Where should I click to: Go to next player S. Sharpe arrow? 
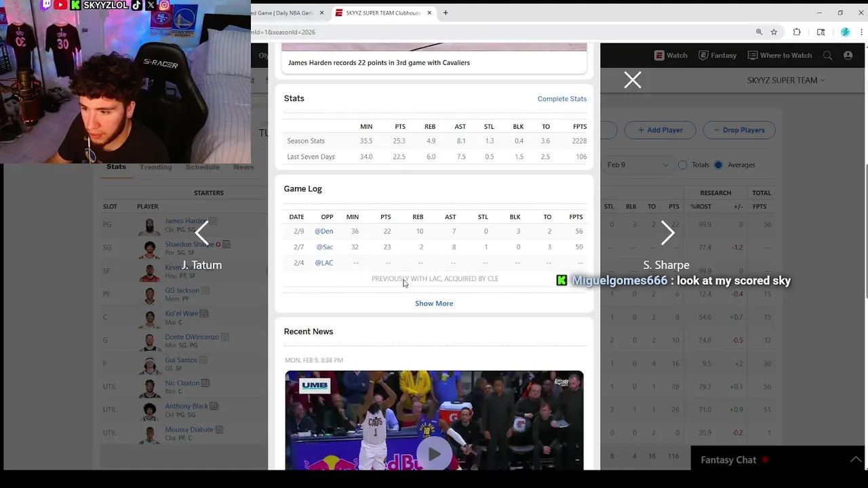[667, 232]
